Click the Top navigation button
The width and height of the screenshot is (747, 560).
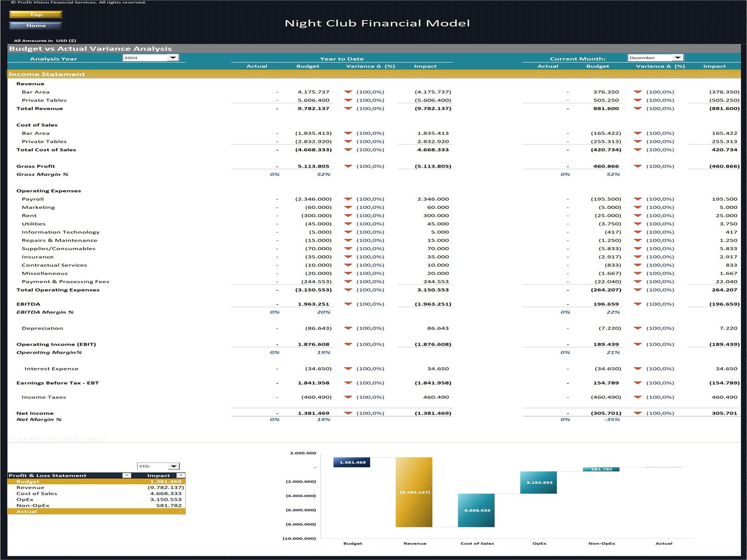pos(36,14)
